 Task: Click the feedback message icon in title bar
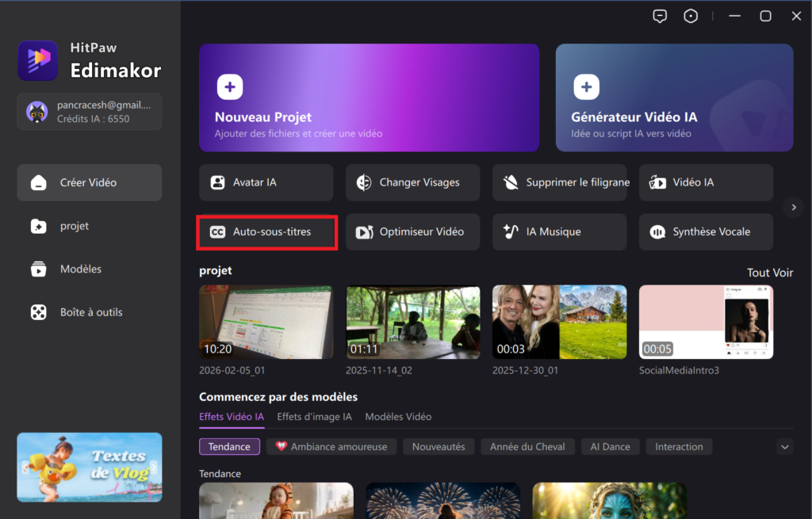coord(660,16)
